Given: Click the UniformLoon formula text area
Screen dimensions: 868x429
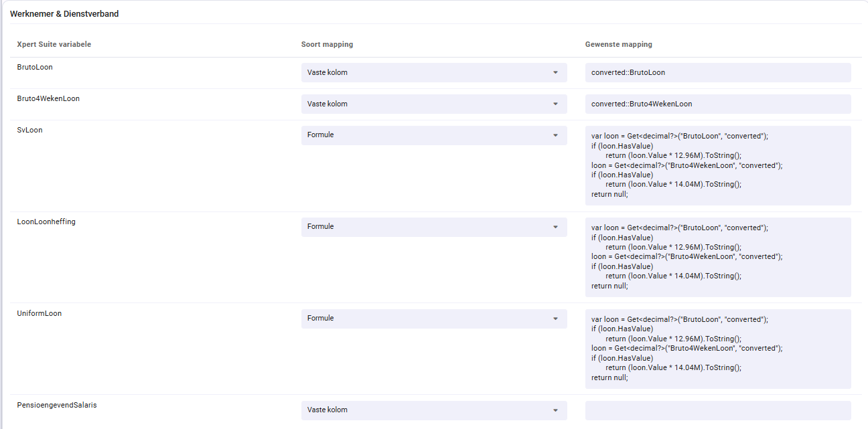Looking at the screenshot, I should point(718,349).
